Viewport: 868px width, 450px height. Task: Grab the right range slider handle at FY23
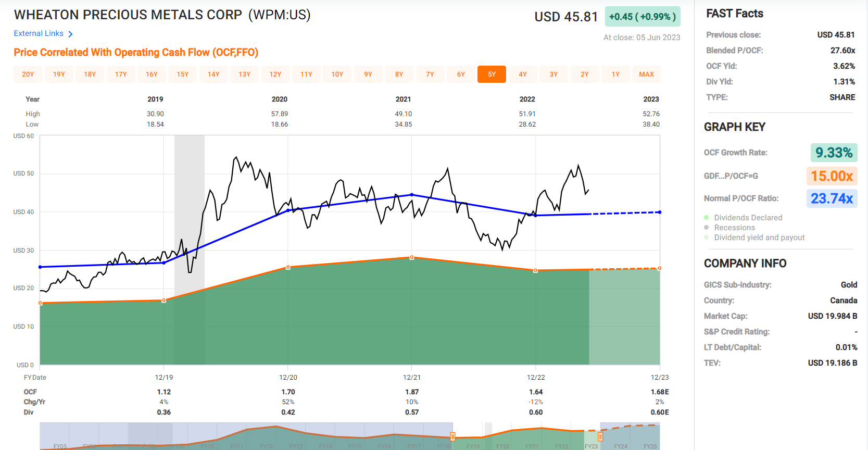coord(600,436)
